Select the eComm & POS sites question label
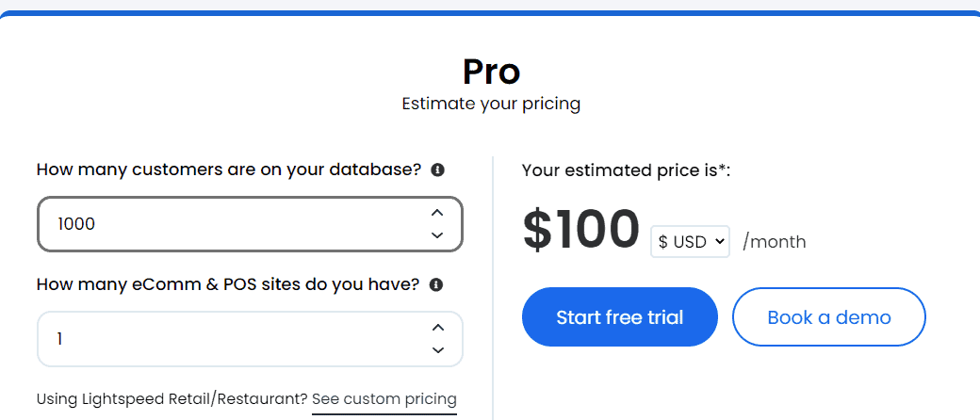The image size is (980, 420). tap(228, 285)
